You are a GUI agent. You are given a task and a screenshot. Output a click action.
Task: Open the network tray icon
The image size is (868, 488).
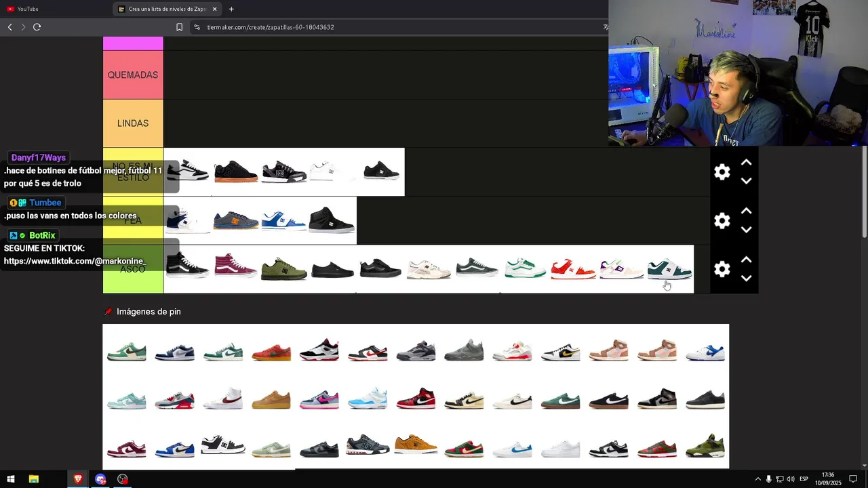coord(780,479)
